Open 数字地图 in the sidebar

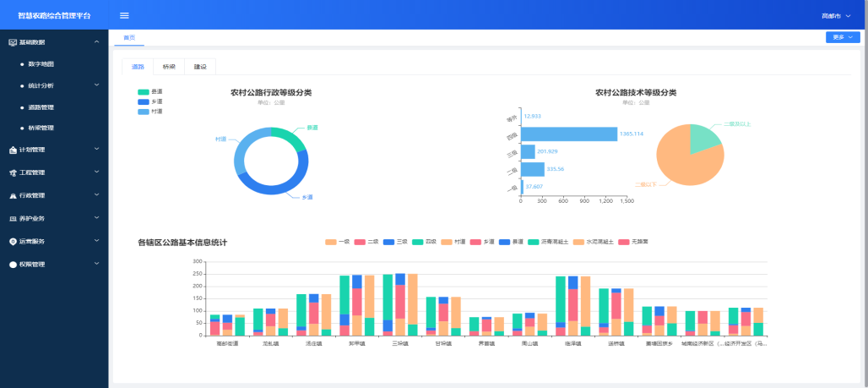pyautogui.click(x=41, y=63)
